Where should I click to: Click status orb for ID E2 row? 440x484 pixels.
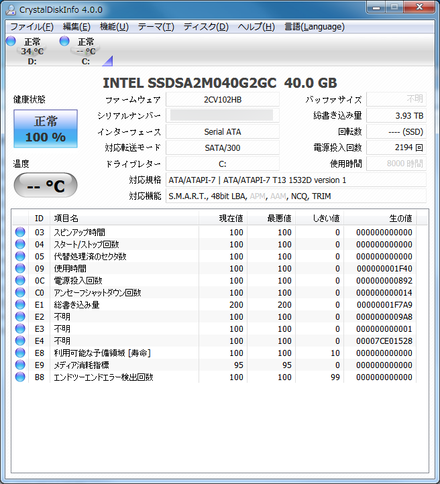[x=20, y=316]
